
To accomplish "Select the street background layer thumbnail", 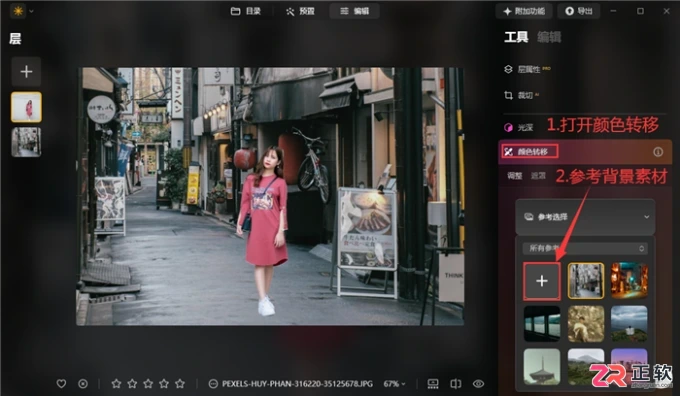I will (x=26, y=142).
